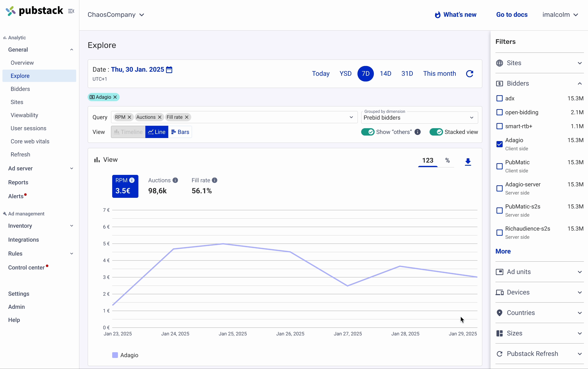Go to Bidders in the sidebar
588x369 pixels.
coord(20,89)
